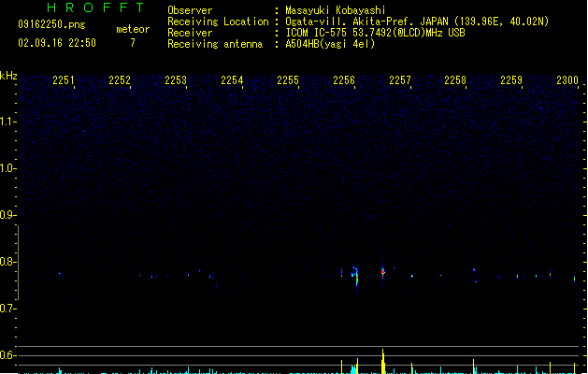
Task: Select the file name 09162250.png
Action: pyautogui.click(x=51, y=24)
